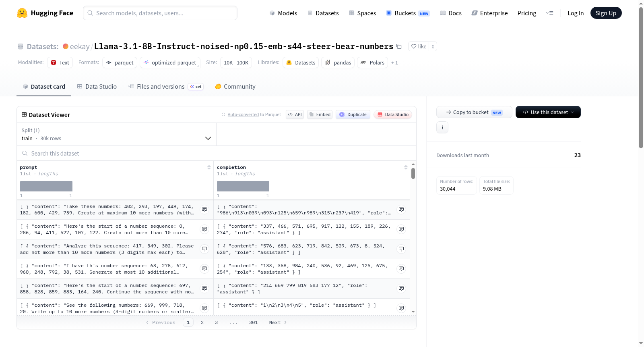Click the three-dot more options icon
The height and width of the screenshot is (347, 644).
tap(442, 127)
